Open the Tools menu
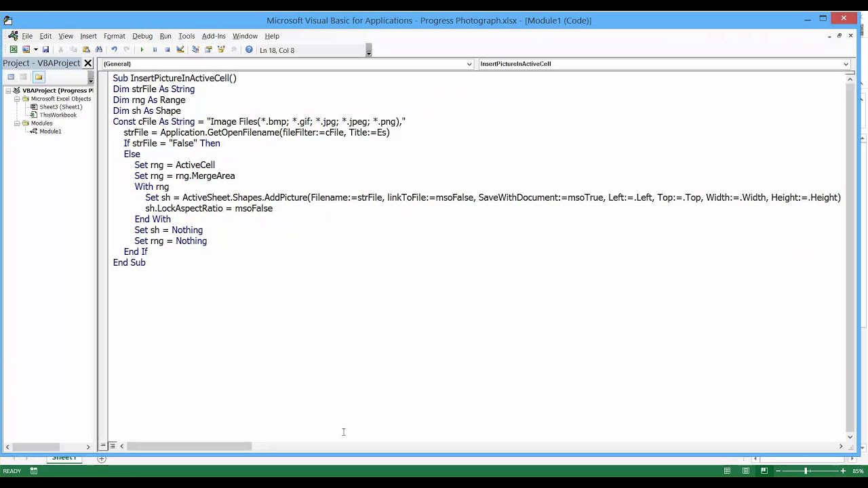This screenshot has width=868, height=488. 186,36
